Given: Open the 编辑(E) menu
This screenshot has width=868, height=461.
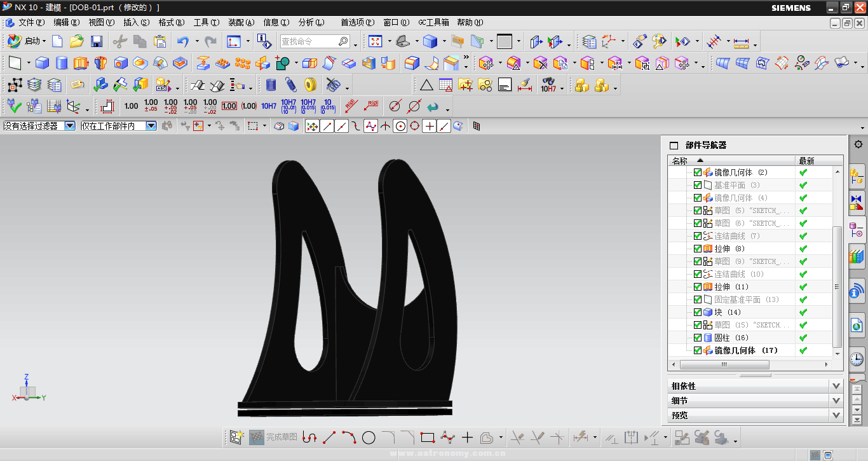Looking at the screenshot, I should click(x=67, y=22).
